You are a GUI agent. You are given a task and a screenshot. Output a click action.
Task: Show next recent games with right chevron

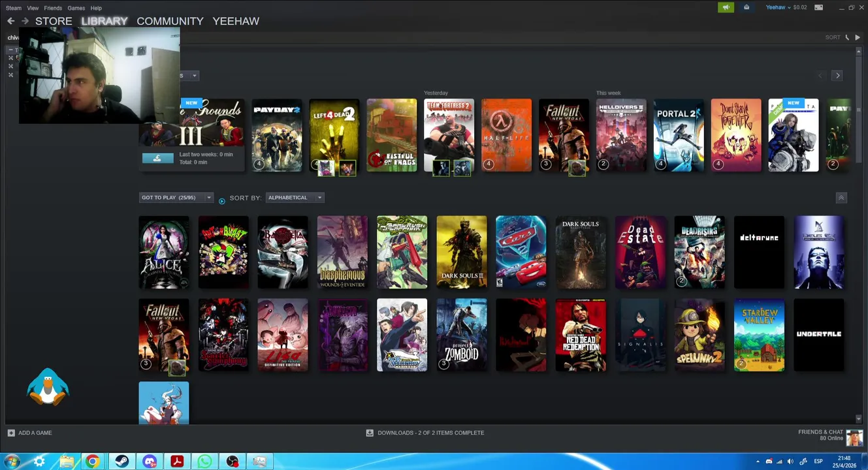click(837, 76)
